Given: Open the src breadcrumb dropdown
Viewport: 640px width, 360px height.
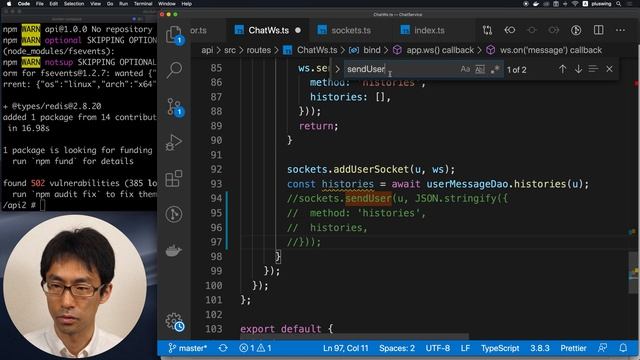Looking at the screenshot, I should click(x=230, y=50).
